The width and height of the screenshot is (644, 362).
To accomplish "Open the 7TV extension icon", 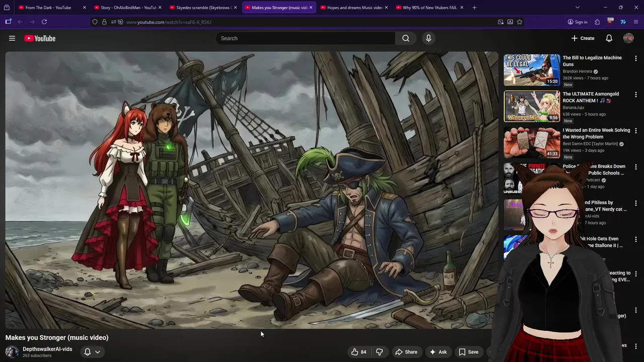I will click(623, 22).
